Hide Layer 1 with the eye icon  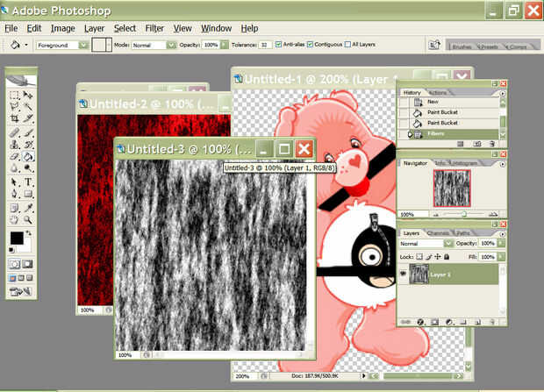pyautogui.click(x=403, y=274)
